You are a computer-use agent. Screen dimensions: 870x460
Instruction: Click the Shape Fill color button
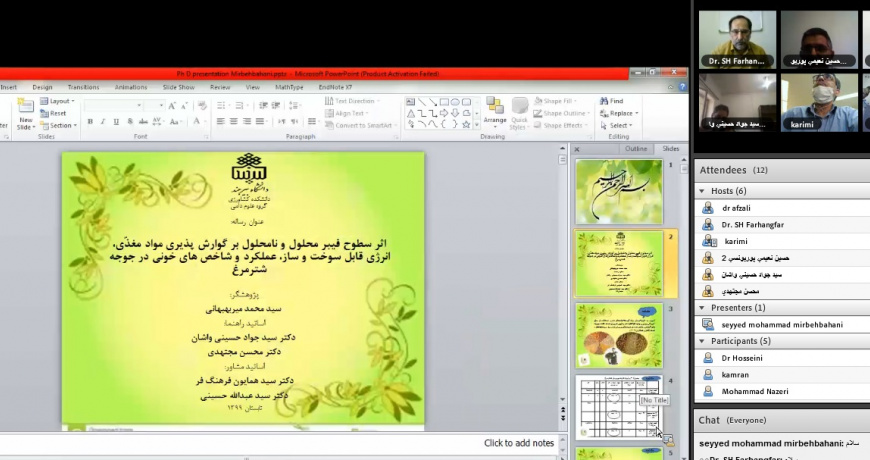[x=555, y=101]
